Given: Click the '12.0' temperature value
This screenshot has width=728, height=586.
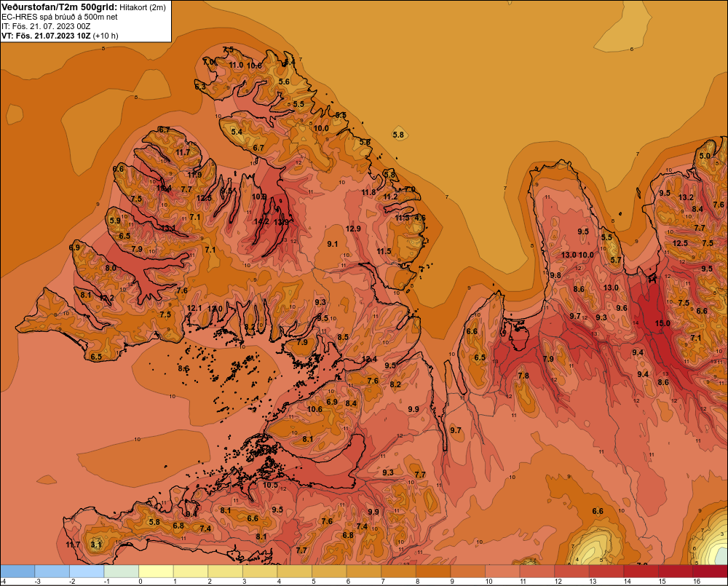Looking at the screenshot, I should (x=215, y=309).
